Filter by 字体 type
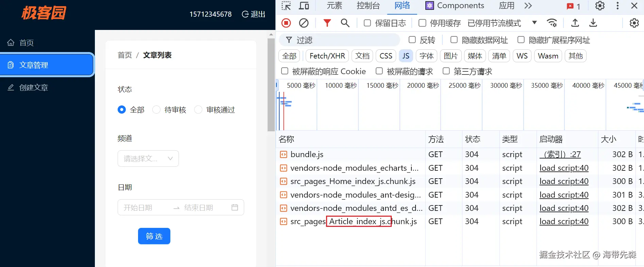644x267 pixels. [426, 56]
